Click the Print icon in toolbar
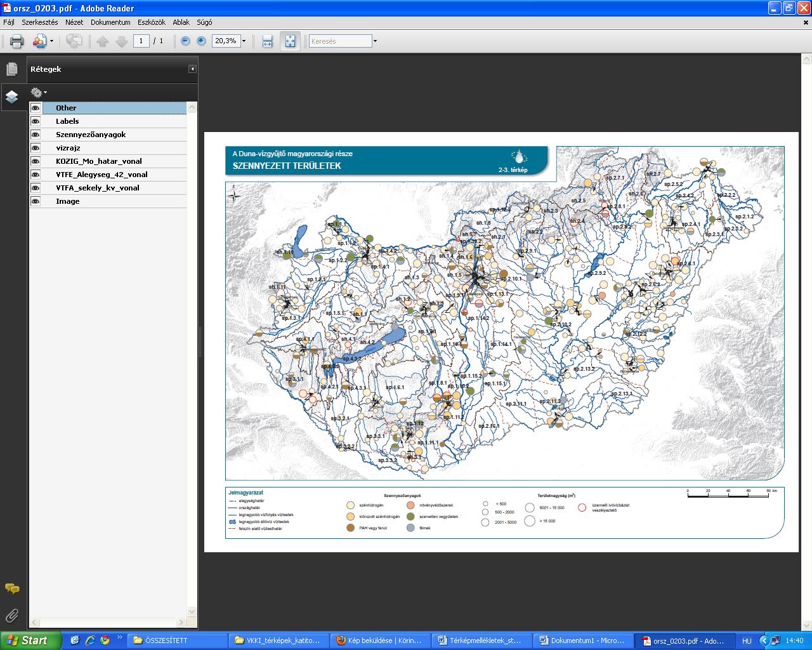The width and height of the screenshot is (812, 650). coord(16,41)
